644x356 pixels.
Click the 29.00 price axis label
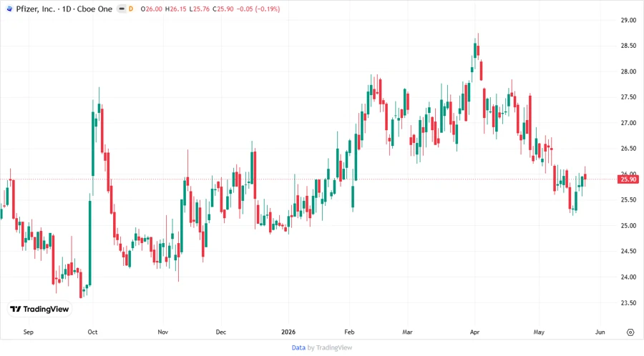pyautogui.click(x=628, y=20)
